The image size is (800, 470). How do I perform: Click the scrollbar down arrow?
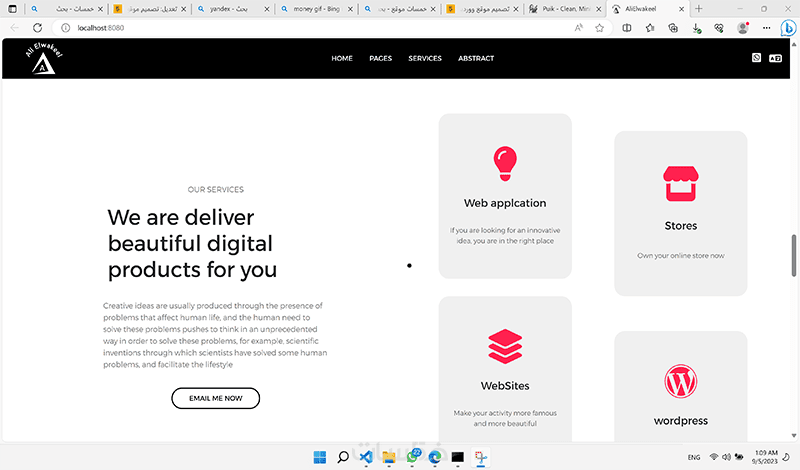click(x=794, y=435)
